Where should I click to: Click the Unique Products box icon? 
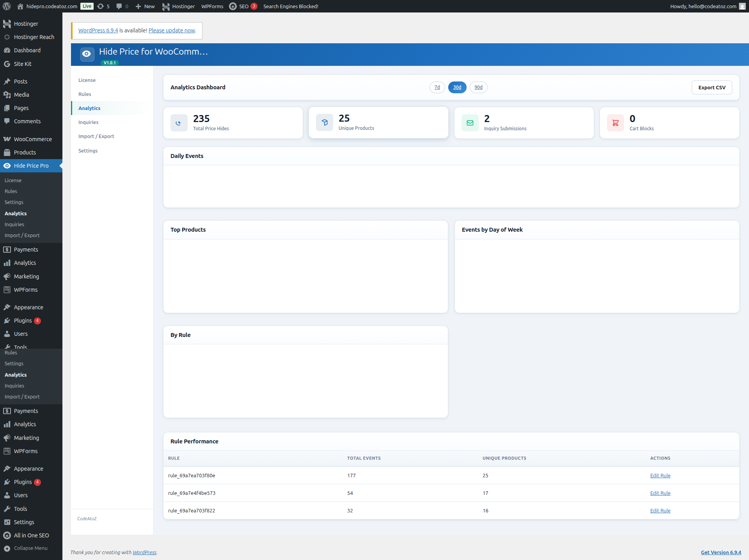(x=324, y=122)
